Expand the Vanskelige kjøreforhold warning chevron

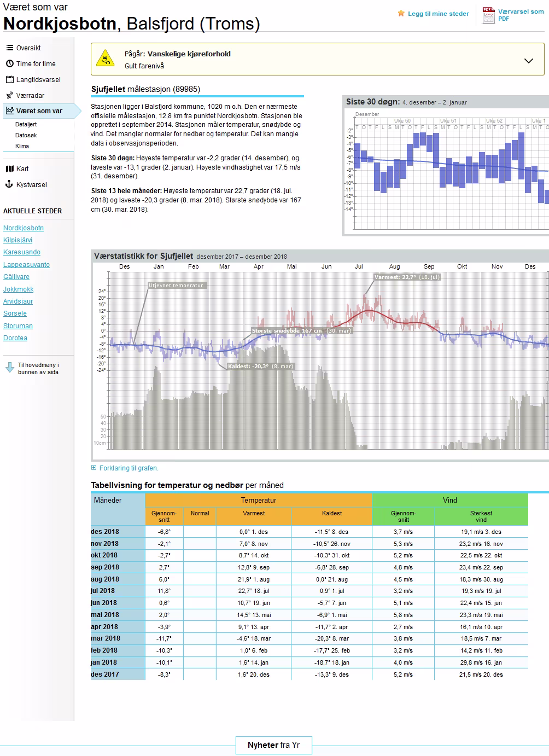pos(528,61)
